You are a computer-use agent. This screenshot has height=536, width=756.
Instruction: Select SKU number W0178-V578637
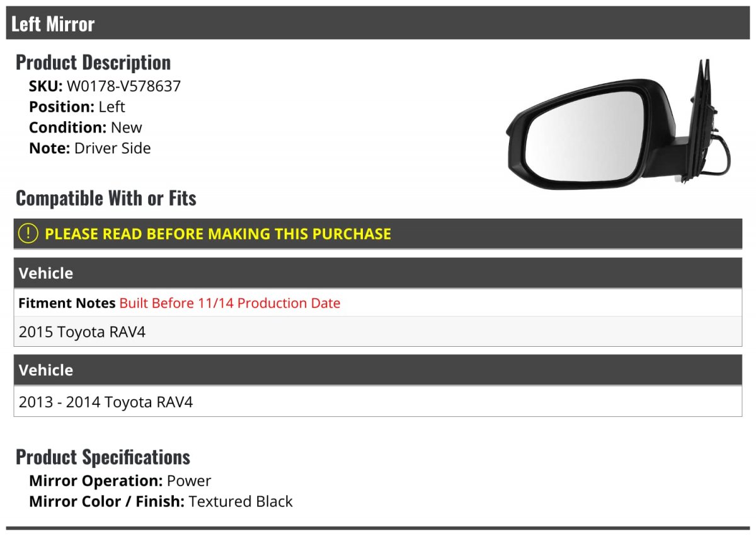click(123, 86)
